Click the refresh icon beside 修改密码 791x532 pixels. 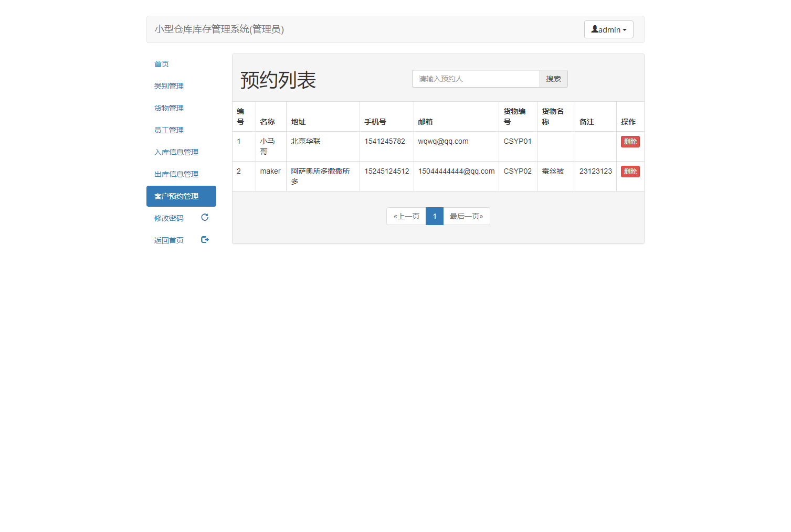[x=205, y=217]
